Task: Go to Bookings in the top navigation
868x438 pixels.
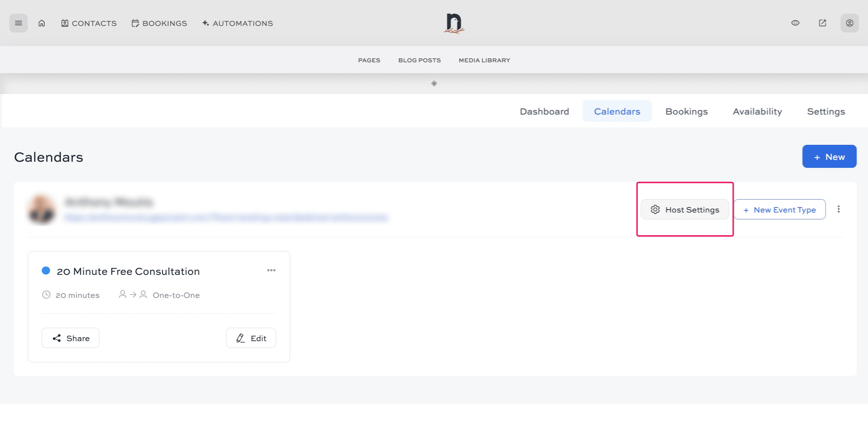Action: (x=159, y=23)
